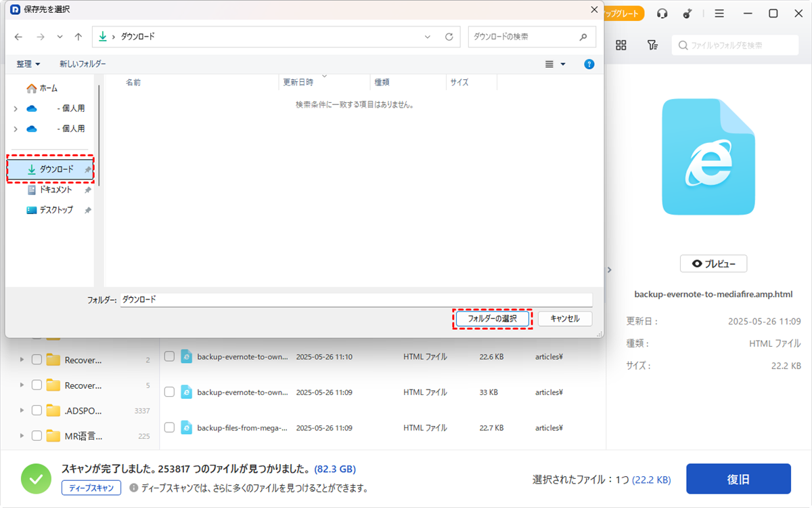Tick checkbox of backup-files-from-mega file
This screenshot has width=812, height=508.
point(169,428)
